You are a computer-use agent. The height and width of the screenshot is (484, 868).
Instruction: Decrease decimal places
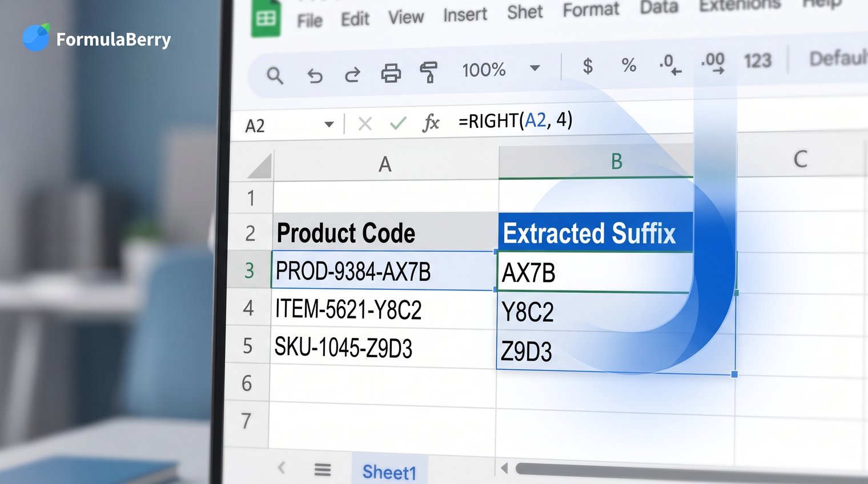point(670,64)
